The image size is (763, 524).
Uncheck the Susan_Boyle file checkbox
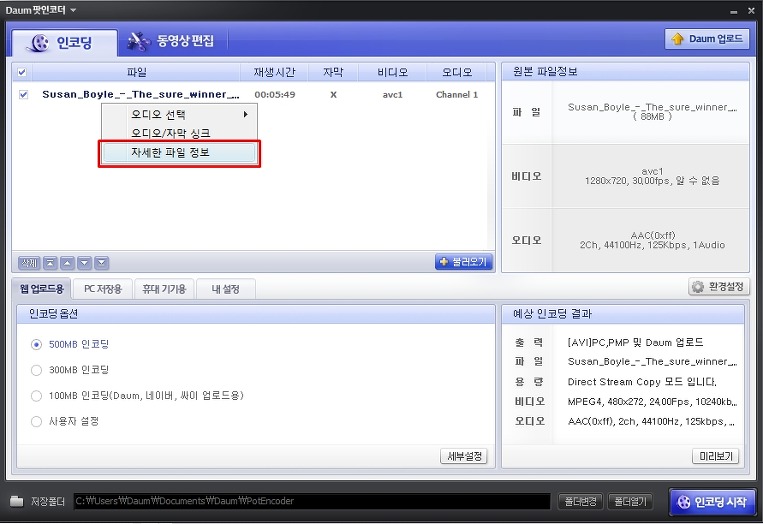[x=23, y=95]
